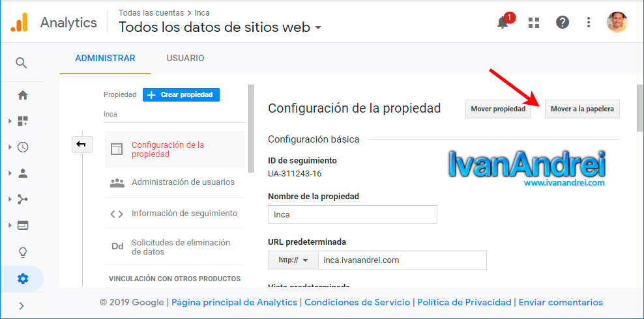Image resolution: width=644 pixels, height=319 pixels.
Task: Expand the Behavior section arrow
Action: [10, 225]
